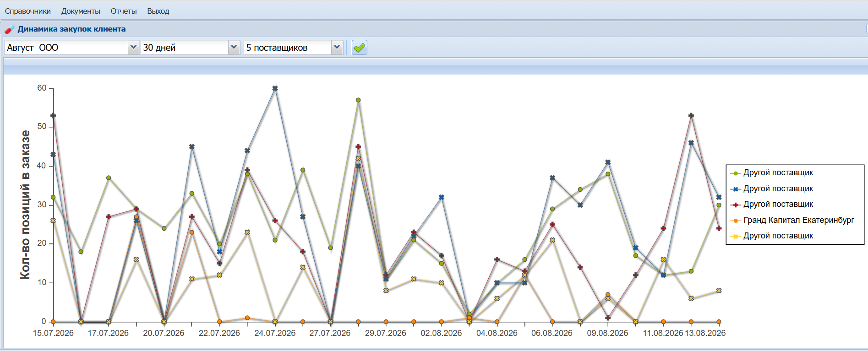
Task: Click the blue peak point at 60
Action: pos(275,88)
